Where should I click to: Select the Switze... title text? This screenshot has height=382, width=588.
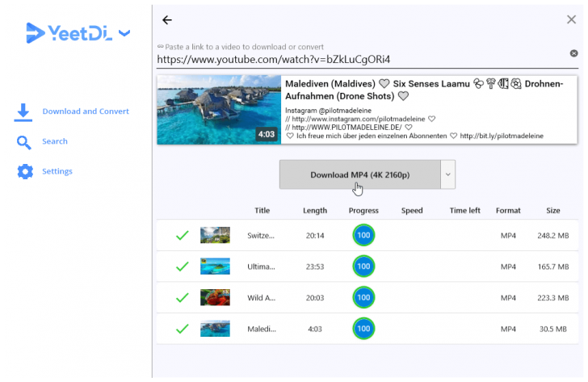(x=261, y=236)
